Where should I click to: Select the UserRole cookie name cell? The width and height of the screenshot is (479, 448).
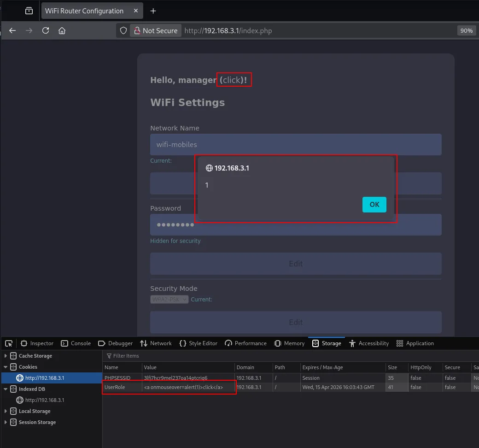(122, 387)
